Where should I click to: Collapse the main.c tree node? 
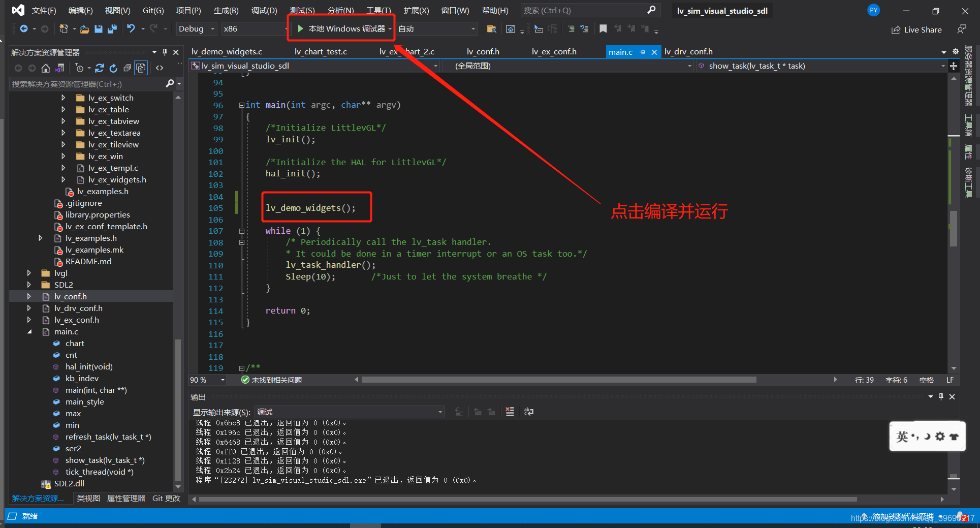(29, 331)
